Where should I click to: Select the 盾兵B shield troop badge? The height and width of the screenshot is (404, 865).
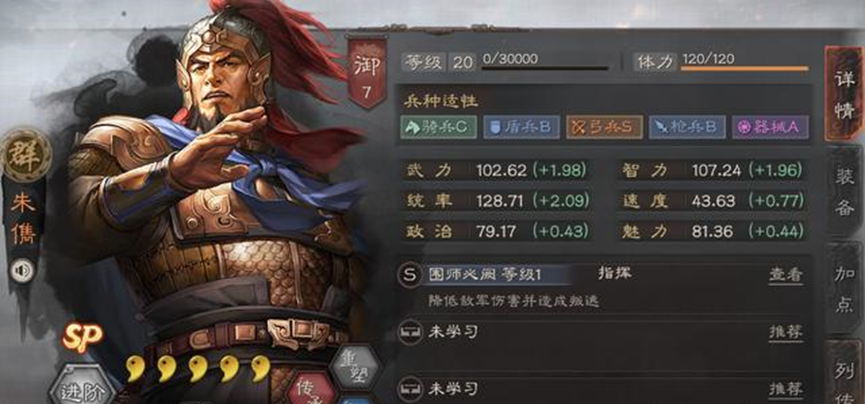click(x=521, y=127)
